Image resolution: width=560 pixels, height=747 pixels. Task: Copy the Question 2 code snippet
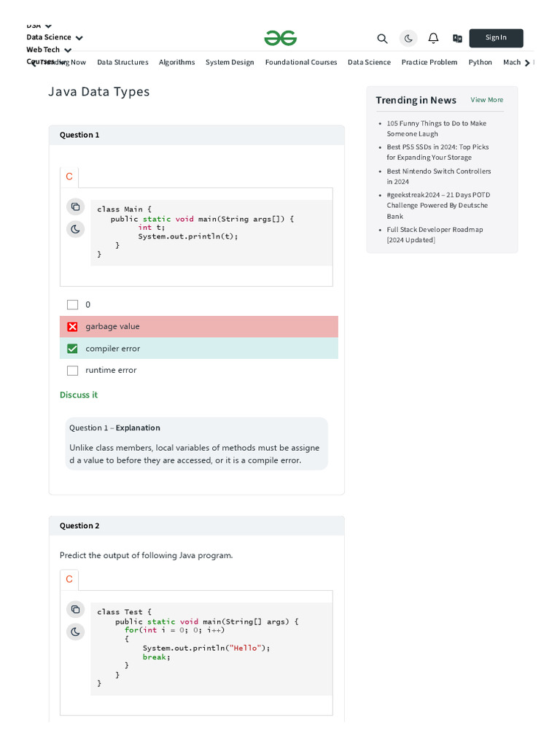[75, 609]
